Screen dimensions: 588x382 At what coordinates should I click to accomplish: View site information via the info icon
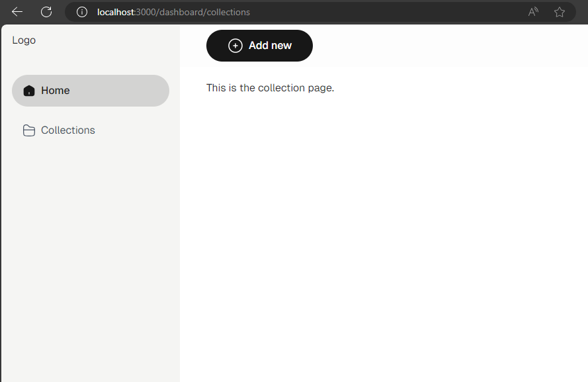(x=82, y=12)
